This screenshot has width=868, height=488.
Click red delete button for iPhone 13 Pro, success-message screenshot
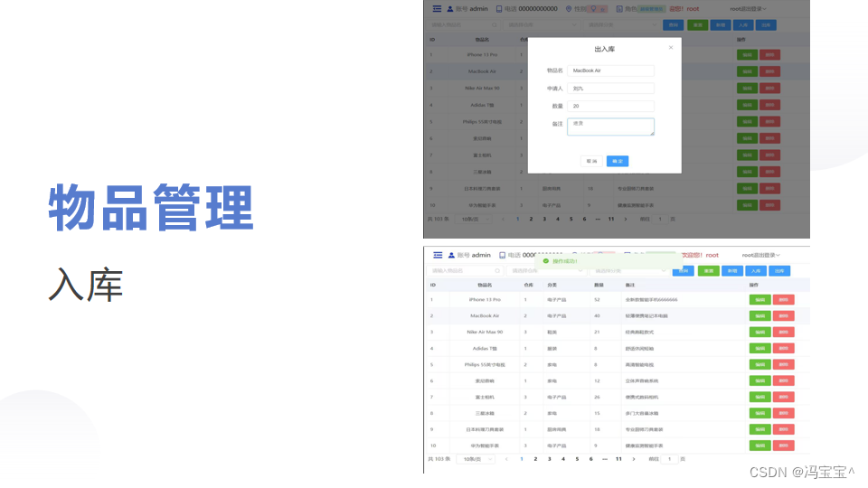(783, 299)
